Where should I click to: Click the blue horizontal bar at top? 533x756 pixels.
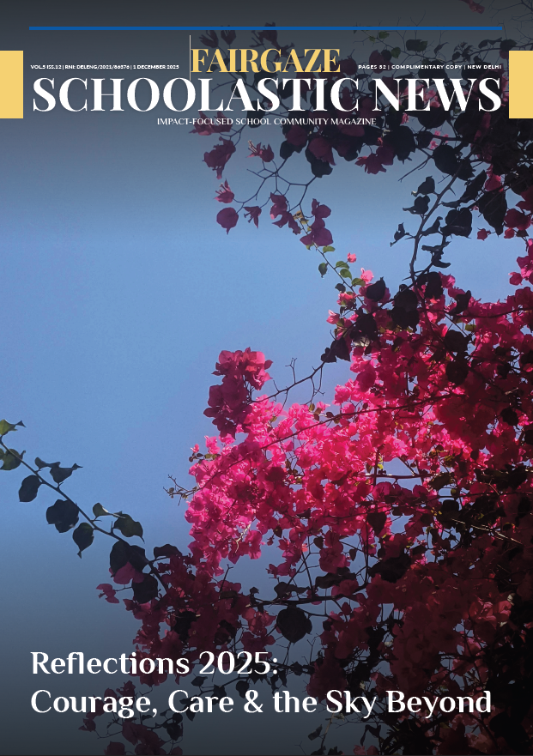click(265, 28)
